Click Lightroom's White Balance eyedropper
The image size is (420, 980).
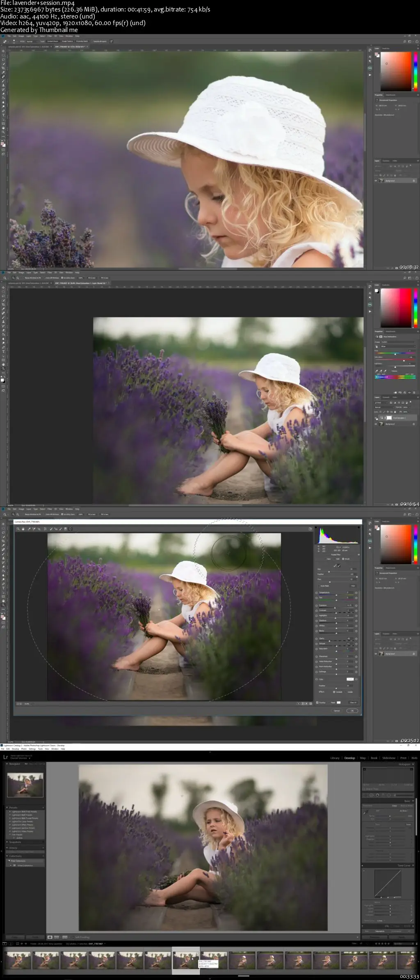pyautogui.click(x=365, y=812)
